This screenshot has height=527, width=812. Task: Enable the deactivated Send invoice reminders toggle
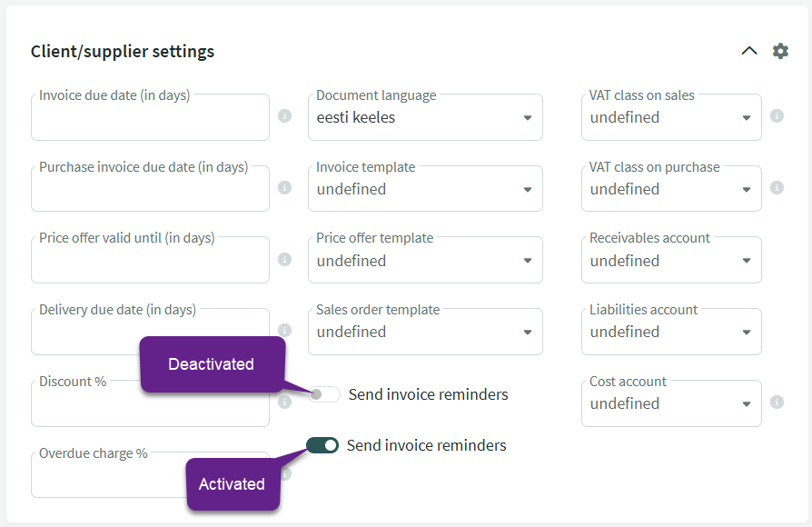324,394
